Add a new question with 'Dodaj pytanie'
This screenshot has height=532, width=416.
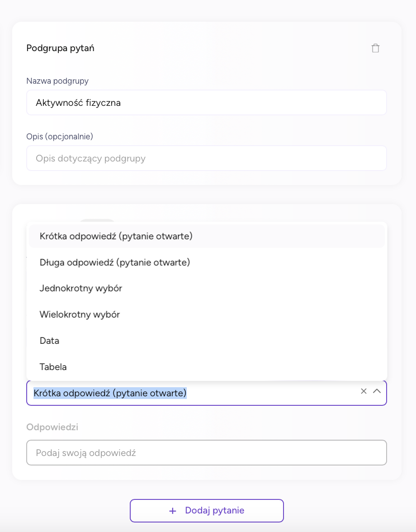pos(207,511)
